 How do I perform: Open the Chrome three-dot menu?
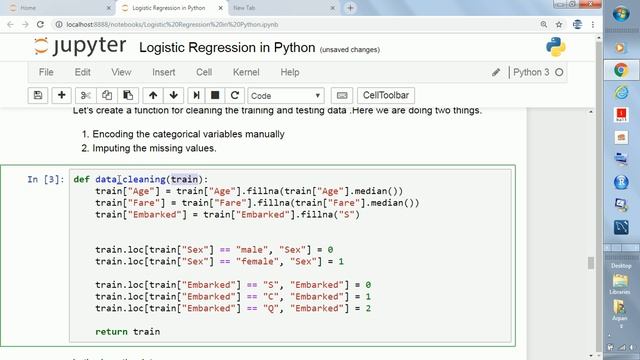593,24
